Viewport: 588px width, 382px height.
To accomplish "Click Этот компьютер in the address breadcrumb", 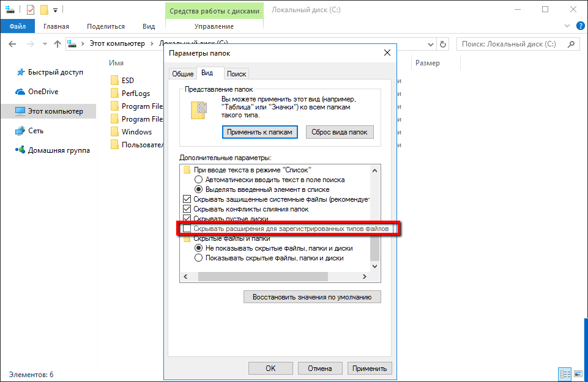I will click(x=117, y=44).
